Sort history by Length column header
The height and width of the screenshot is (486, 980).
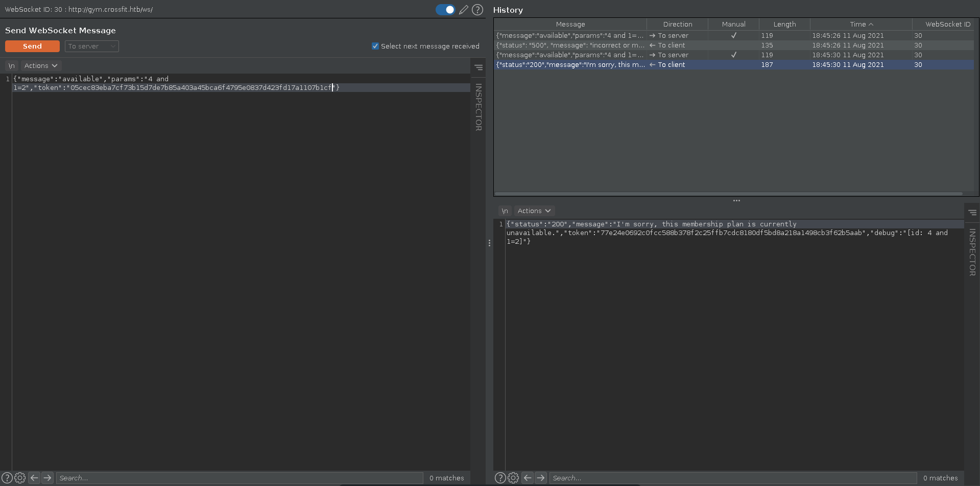point(784,24)
